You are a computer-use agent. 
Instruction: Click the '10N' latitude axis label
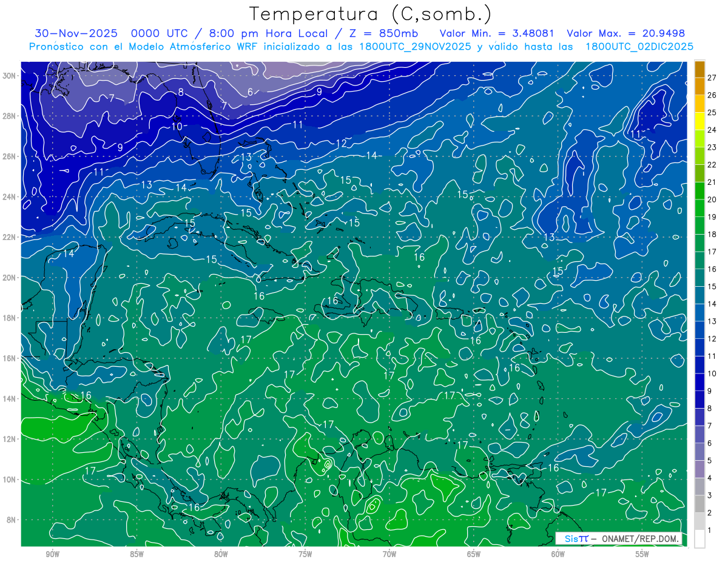click(9, 480)
